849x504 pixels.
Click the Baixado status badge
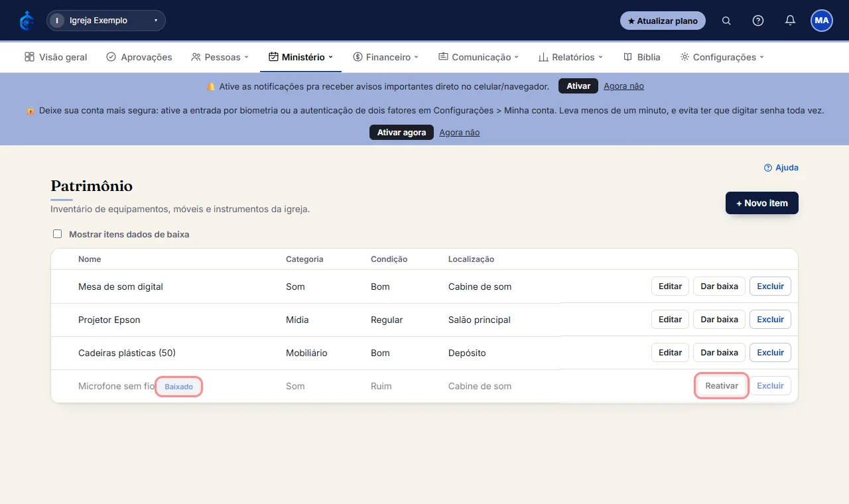point(178,387)
